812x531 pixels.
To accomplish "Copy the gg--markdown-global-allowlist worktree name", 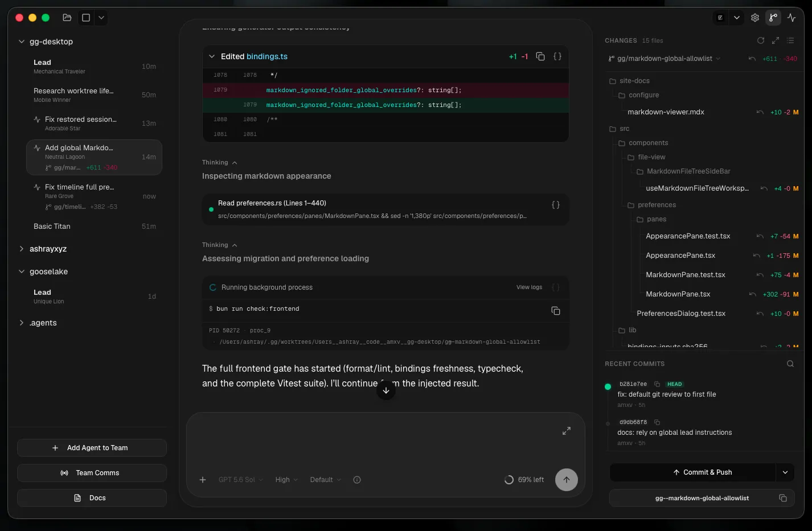I will tap(783, 498).
